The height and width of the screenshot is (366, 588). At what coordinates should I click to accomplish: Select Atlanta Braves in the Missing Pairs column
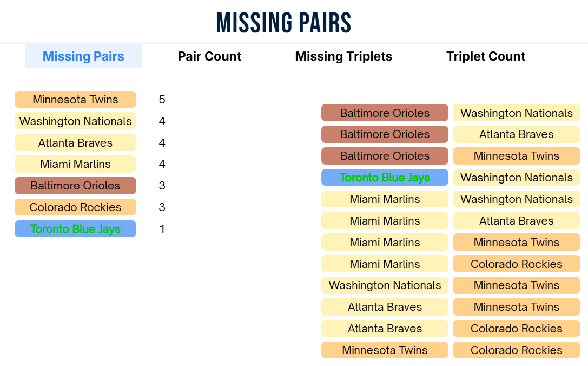[x=75, y=142]
